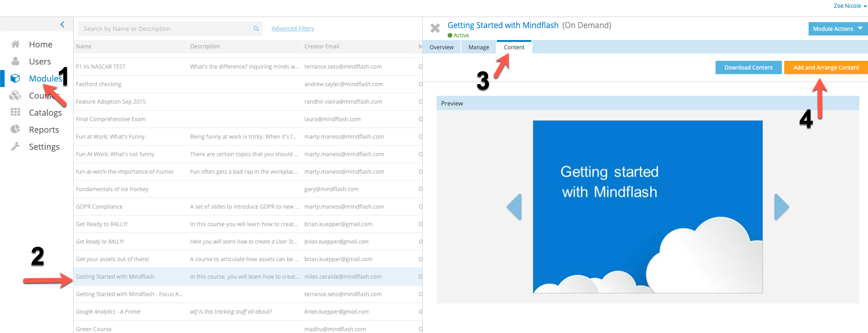
Task: Open the Advanced Filters link
Action: click(x=292, y=29)
